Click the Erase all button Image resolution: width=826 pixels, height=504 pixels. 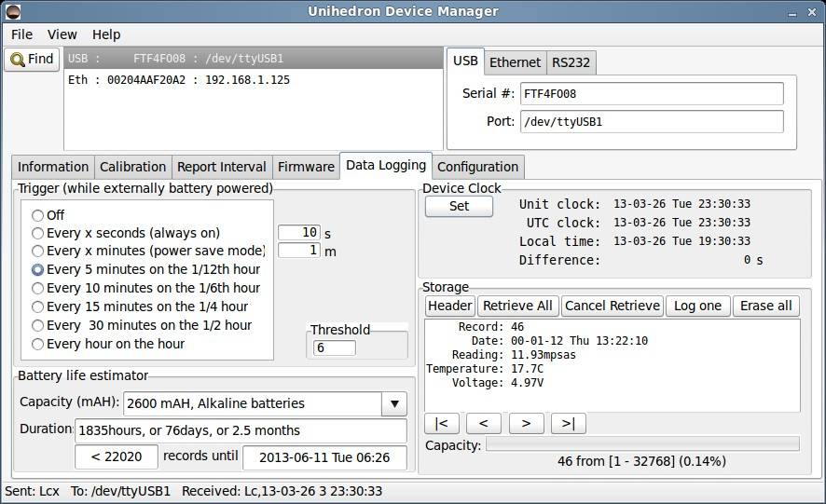[765, 306]
